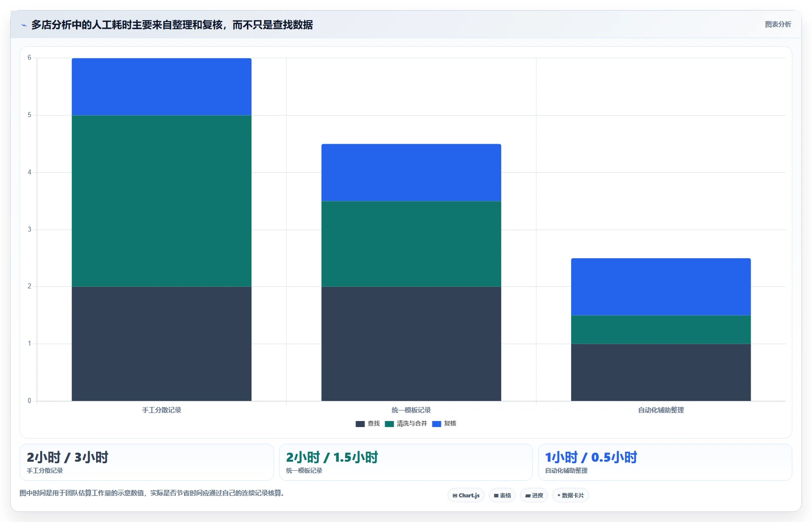Select the 表格 tag chip
This screenshot has height=522, width=812.
pyautogui.click(x=502, y=495)
